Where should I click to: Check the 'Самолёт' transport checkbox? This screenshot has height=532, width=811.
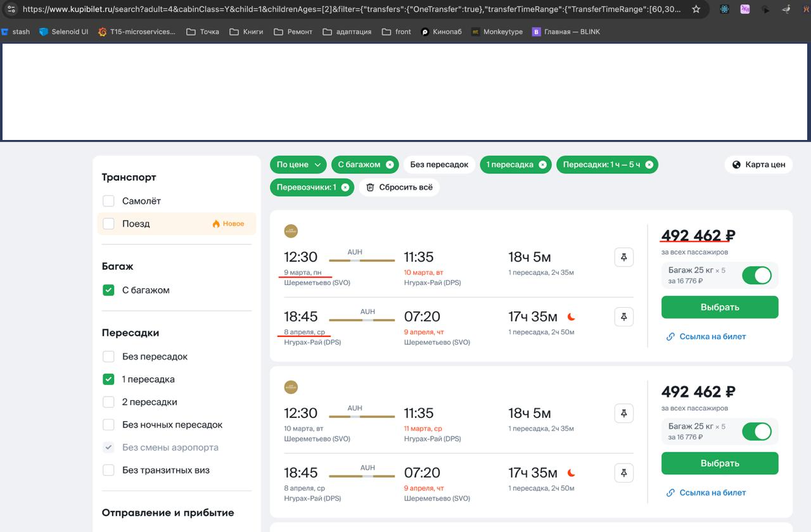[x=109, y=201]
